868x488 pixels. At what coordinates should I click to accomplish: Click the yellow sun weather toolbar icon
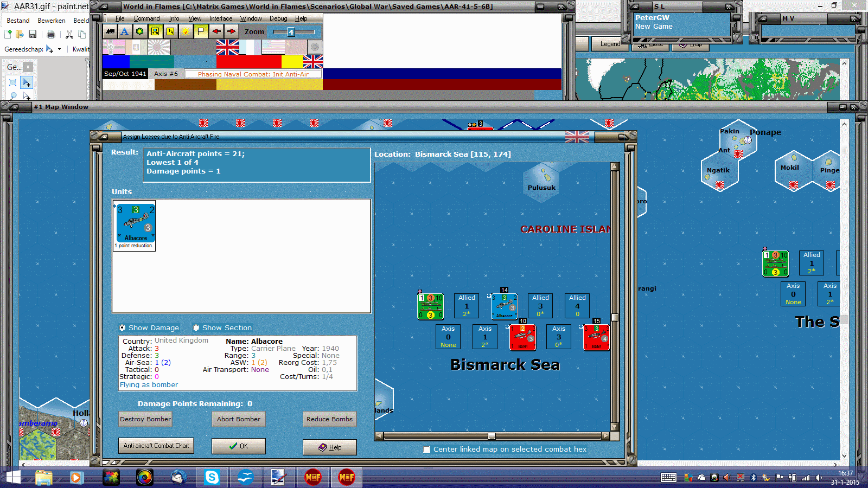(x=186, y=31)
